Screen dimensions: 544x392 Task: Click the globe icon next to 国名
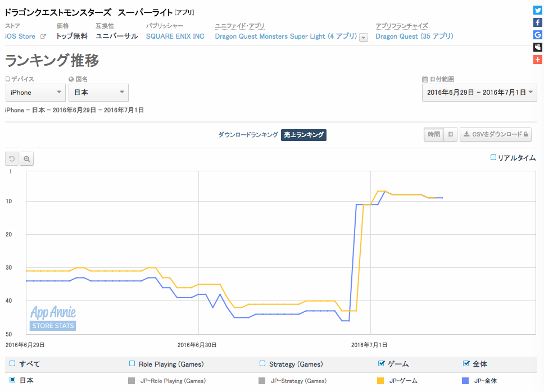coord(71,79)
